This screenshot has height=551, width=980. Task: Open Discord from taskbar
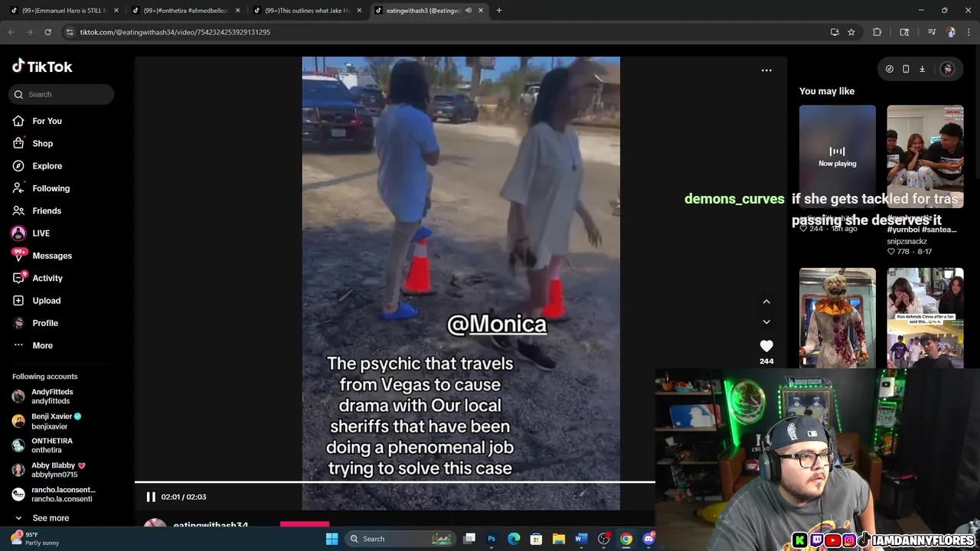pos(649,539)
